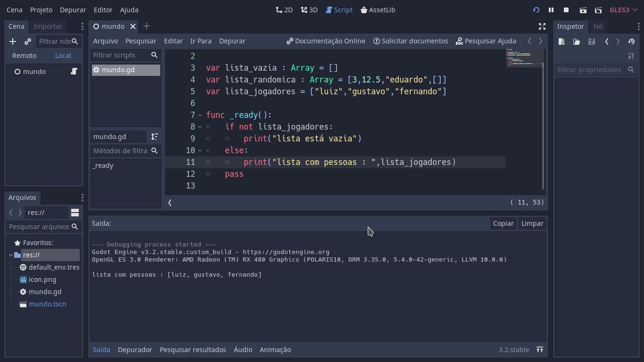Open the Saída bottom tab
Image resolution: width=644 pixels, height=362 pixels.
click(x=101, y=350)
